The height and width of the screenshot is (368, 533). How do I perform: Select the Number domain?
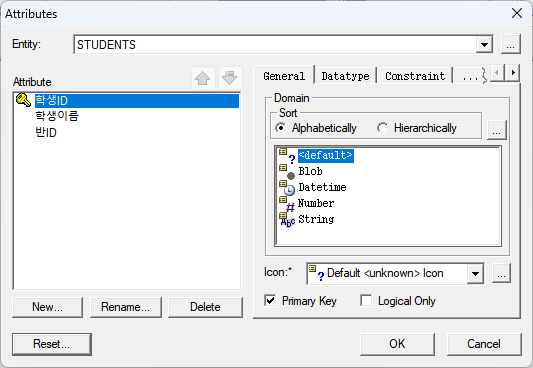click(x=316, y=203)
